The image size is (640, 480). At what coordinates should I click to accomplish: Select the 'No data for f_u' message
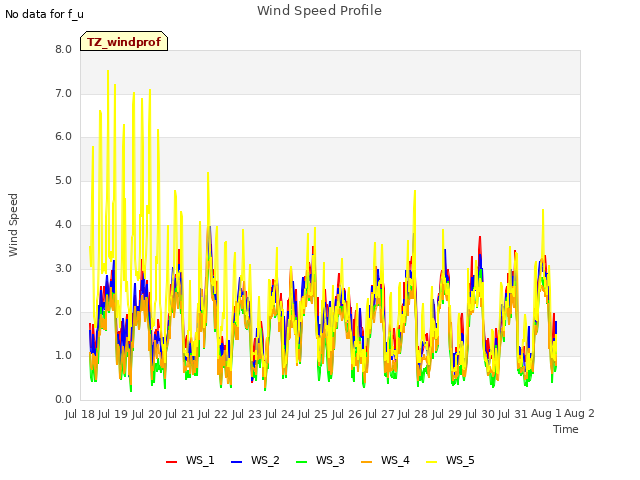pyautogui.click(x=44, y=14)
